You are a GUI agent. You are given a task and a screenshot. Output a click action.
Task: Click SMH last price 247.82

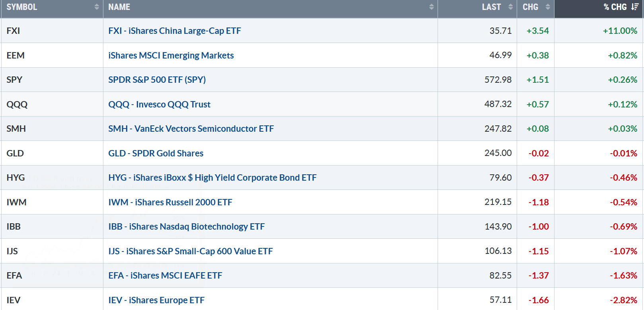pyautogui.click(x=498, y=129)
